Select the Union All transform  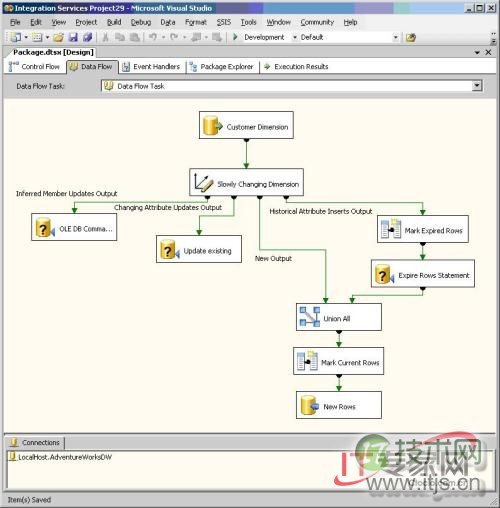tap(339, 317)
